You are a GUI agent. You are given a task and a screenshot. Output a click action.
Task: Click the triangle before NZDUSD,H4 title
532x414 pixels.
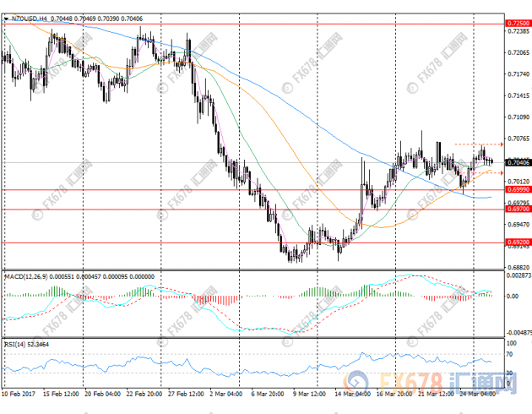(7, 17)
